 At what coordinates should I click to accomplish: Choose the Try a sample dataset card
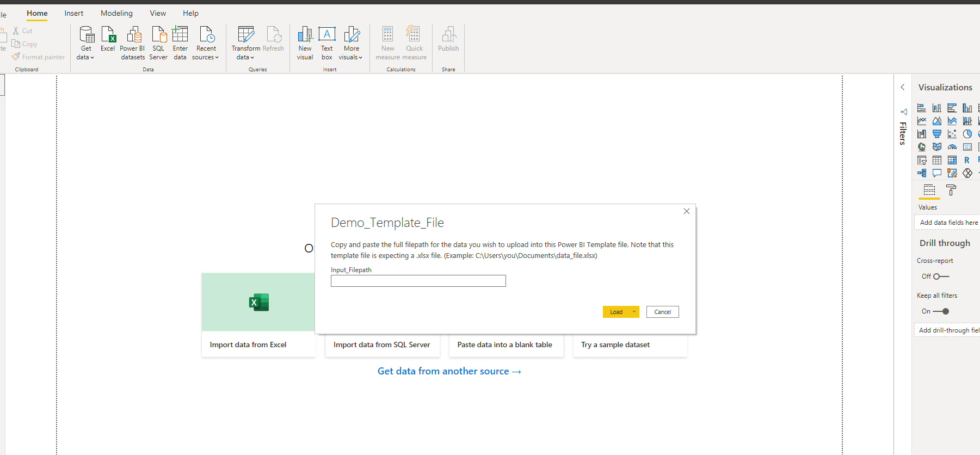[x=630, y=345]
